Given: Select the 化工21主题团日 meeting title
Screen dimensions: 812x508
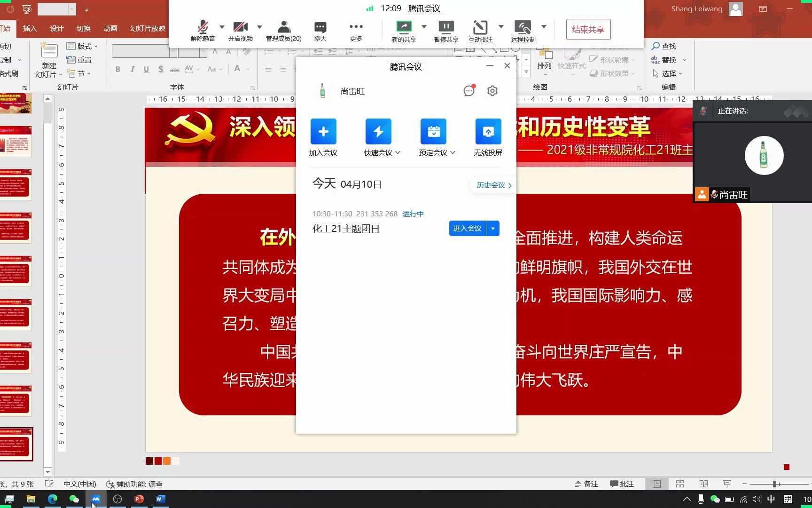Looking at the screenshot, I should (x=346, y=229).
